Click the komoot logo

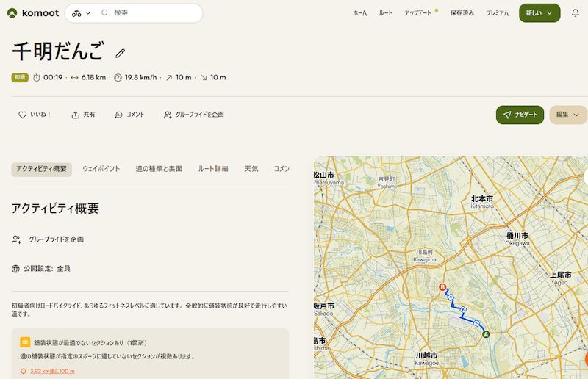tap(33, 13)
